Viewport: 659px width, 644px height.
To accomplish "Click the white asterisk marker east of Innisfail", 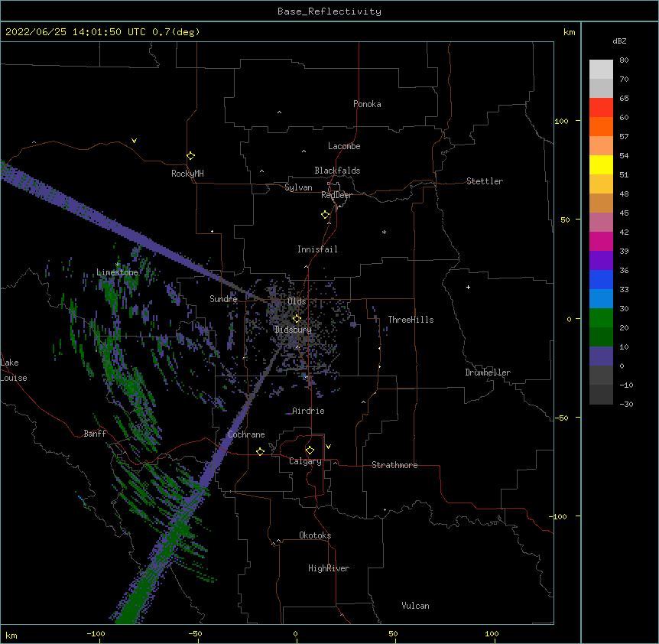I will click(384, 232).
